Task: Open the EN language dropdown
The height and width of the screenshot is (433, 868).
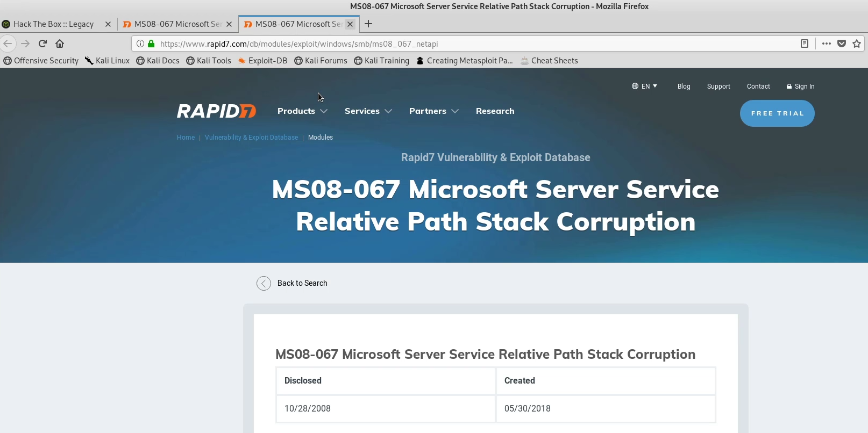Action: [644, 86]
